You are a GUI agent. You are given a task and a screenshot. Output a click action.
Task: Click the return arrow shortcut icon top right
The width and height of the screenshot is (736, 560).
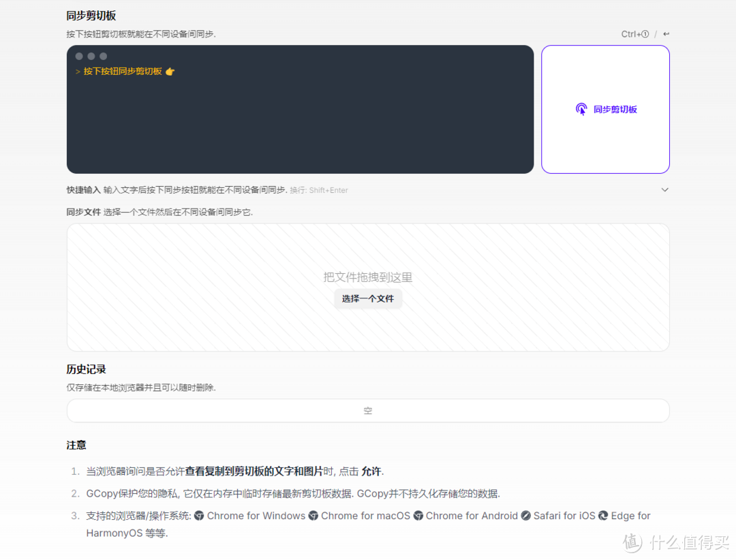coord(666,33)
